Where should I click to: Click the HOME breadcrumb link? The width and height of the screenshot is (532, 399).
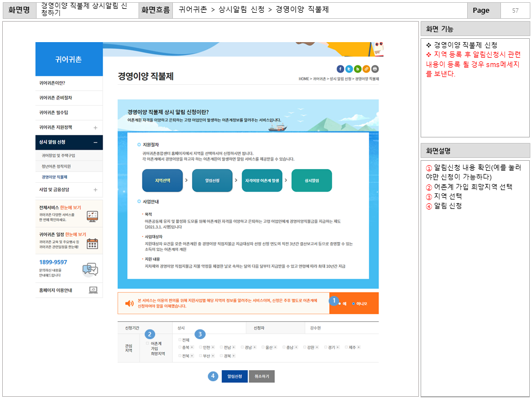(x=303, y=78)
